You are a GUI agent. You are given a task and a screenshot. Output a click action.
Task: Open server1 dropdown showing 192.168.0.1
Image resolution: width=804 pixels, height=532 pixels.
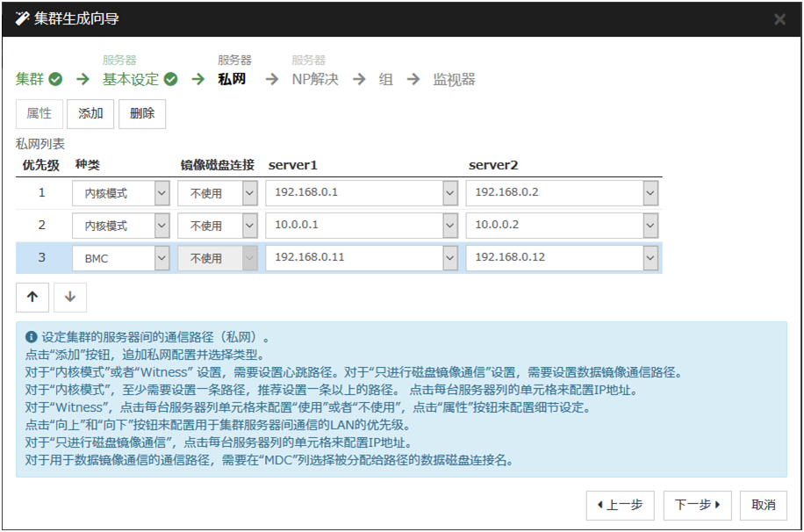[450, 193]
